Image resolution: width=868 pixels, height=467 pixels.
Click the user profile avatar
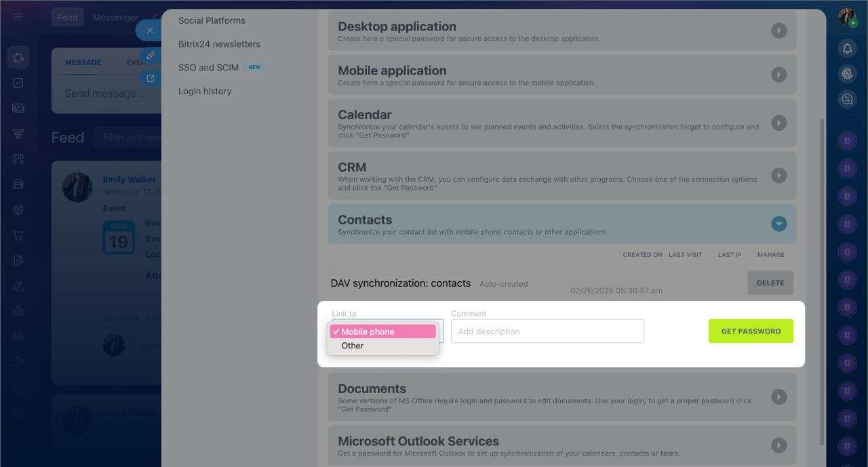847,17
